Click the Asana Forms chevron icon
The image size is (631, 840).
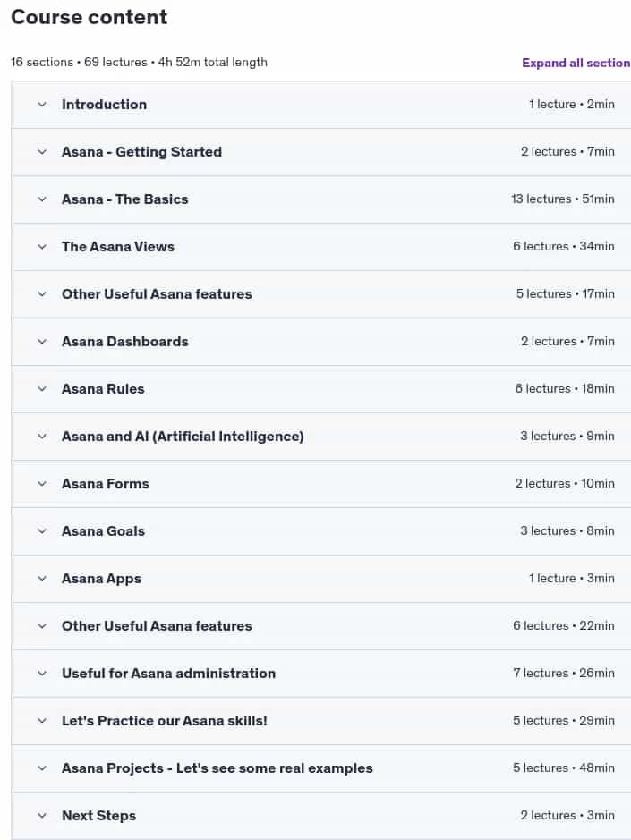pyautogui.click(x=42, y=484)
